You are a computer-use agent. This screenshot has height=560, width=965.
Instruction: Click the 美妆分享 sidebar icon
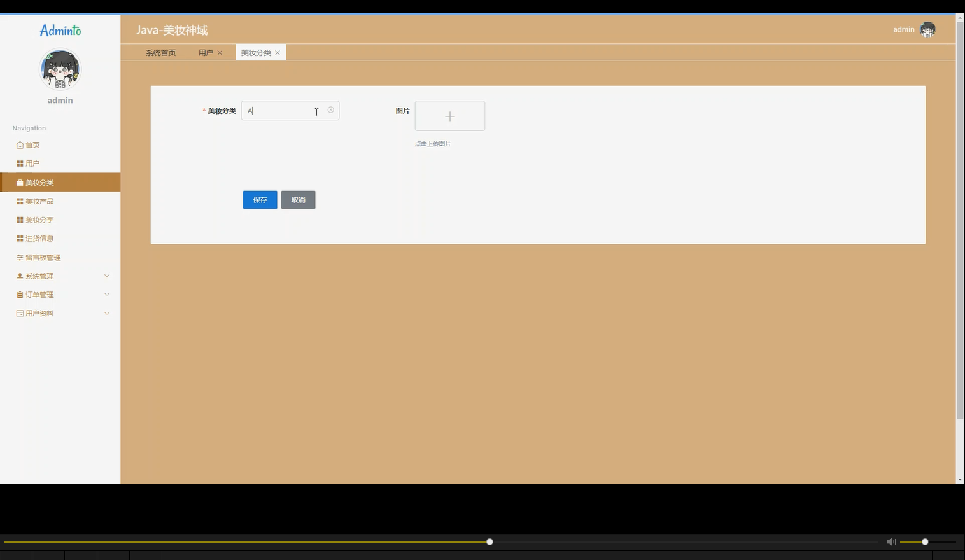(x=20, y=220)
